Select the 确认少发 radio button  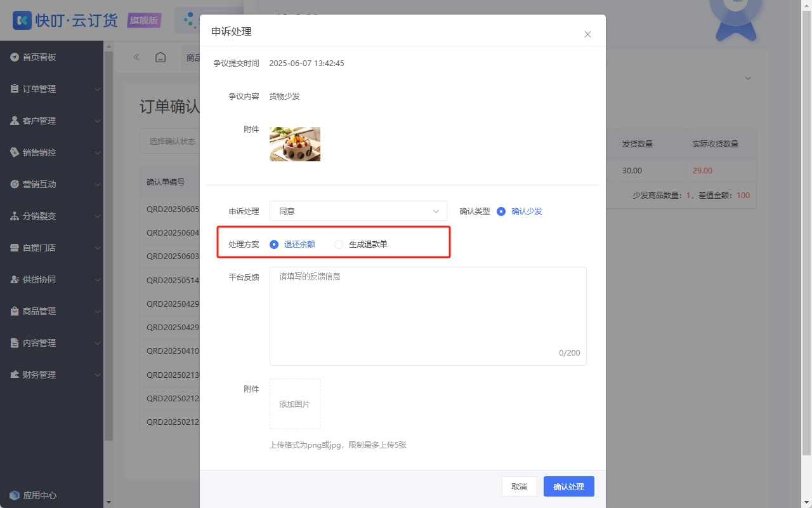click(x=501, y=211)
